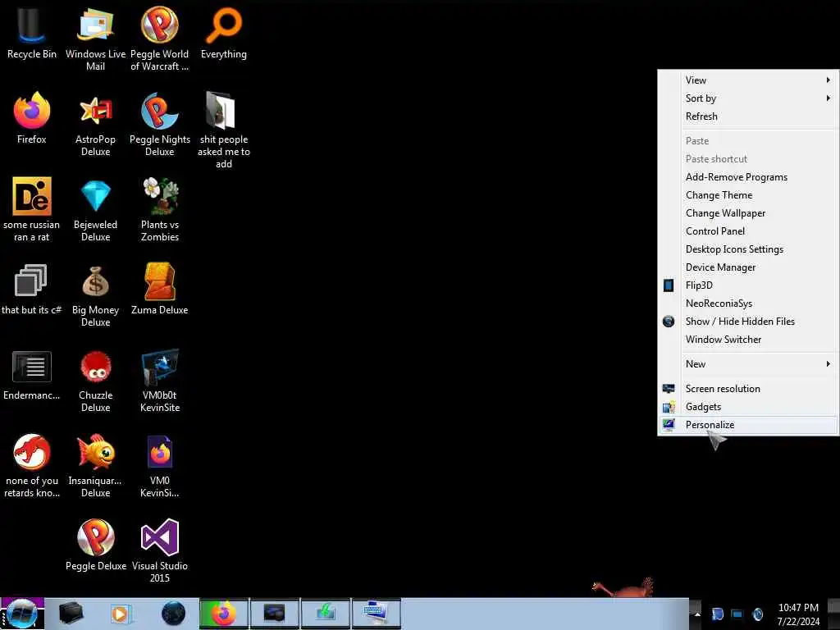Select the VM0 KevinSi... Firefox file icon
This screenshot has width=840, height=630.
click(160, 466)
